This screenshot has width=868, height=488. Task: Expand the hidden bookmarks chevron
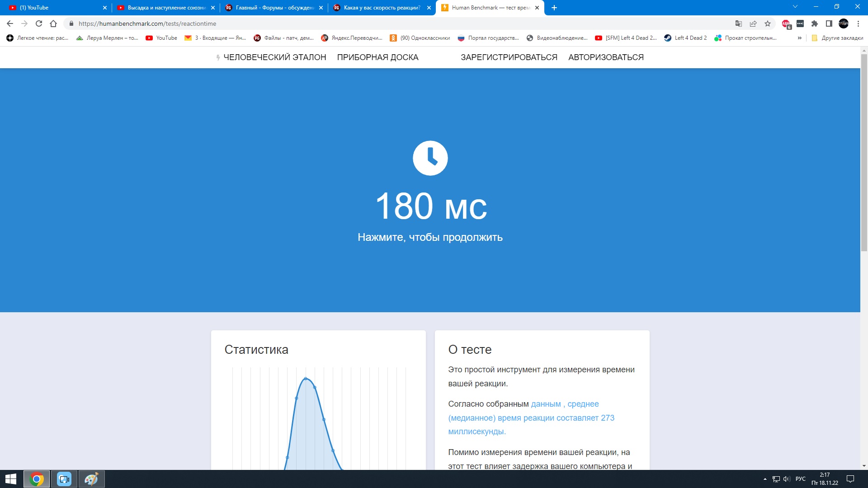(x=800, y=38)
